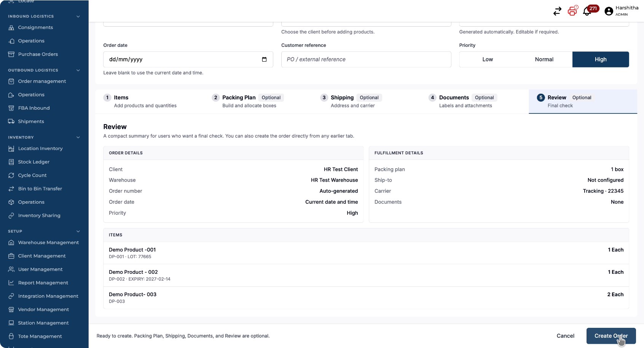Screen dimensions: 644x348
Task: Collapse the Inbound Logistics section
Action: click(78, 16)
